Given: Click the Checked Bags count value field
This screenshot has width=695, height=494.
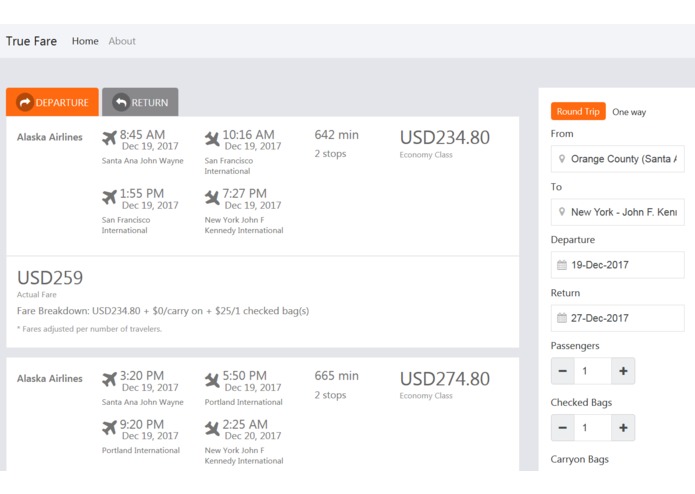Looking at the screenshot, I should [x=593, y=428].
